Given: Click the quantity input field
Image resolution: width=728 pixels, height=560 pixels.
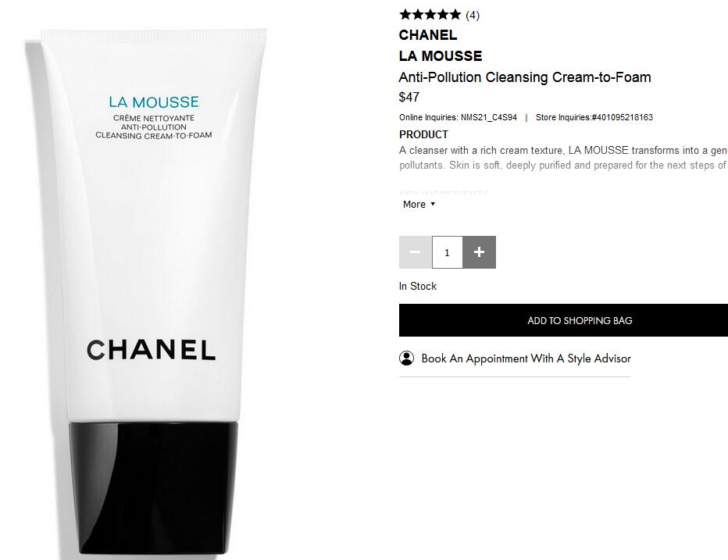Looking at the screenshot, I should click(447, 252).
